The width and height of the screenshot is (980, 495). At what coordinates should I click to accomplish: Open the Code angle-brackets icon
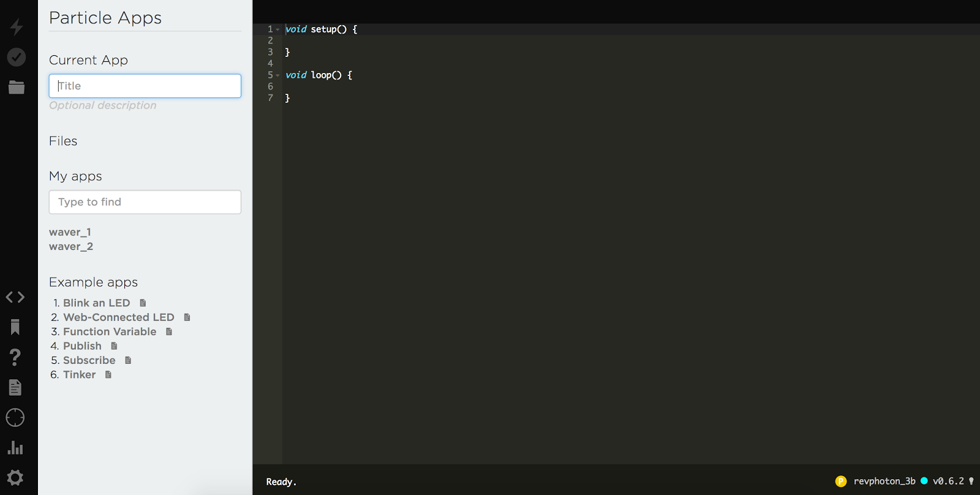pyautogui.click(x=15, y=297)
